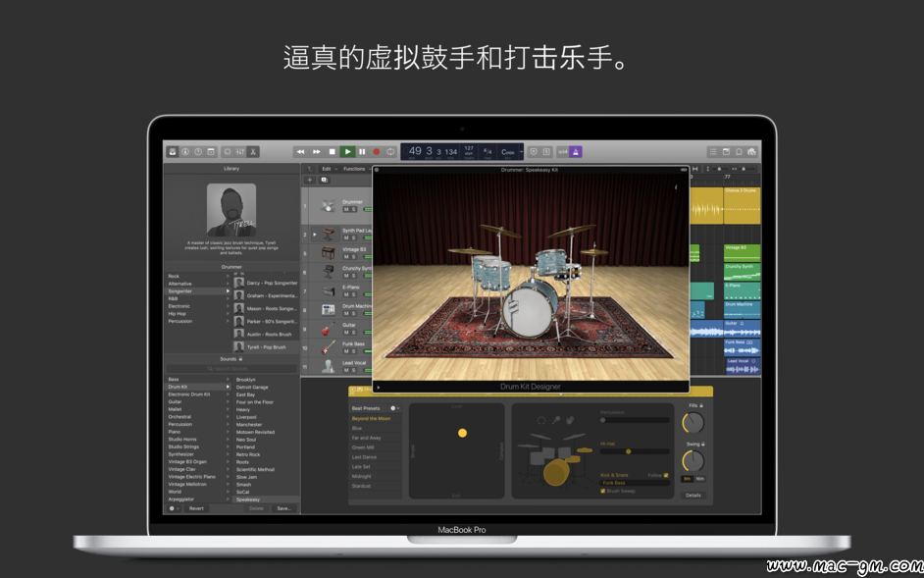Select the Funk Bass track icon
Viewport: 924px width, 578px height.
329,347
